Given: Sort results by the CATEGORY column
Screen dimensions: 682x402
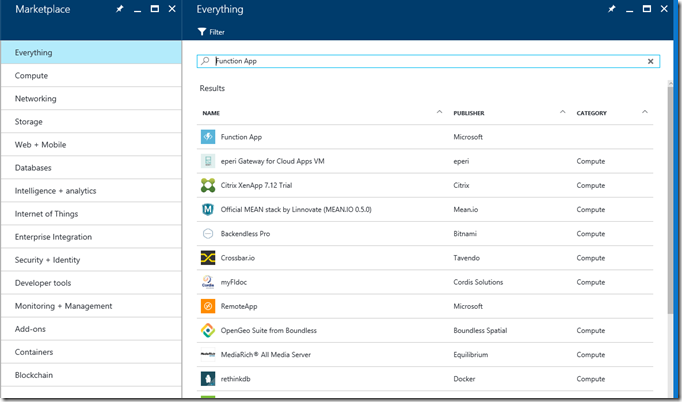Looking at the screenshot, I should coord(591,113).
